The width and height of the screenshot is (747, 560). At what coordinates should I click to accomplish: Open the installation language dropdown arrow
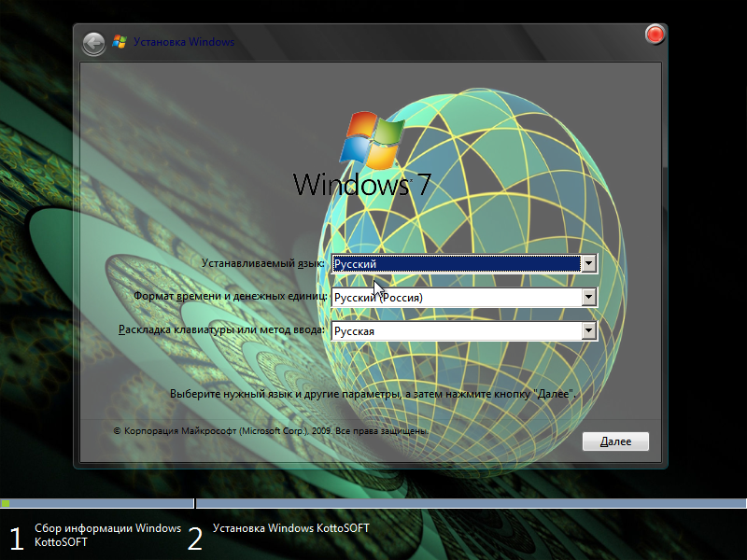[589, 263]
